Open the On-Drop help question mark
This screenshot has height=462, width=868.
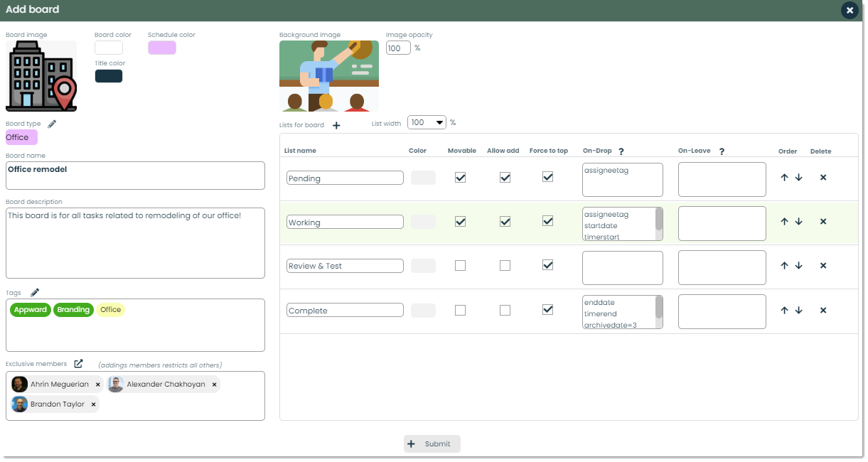tap(621, 150)
